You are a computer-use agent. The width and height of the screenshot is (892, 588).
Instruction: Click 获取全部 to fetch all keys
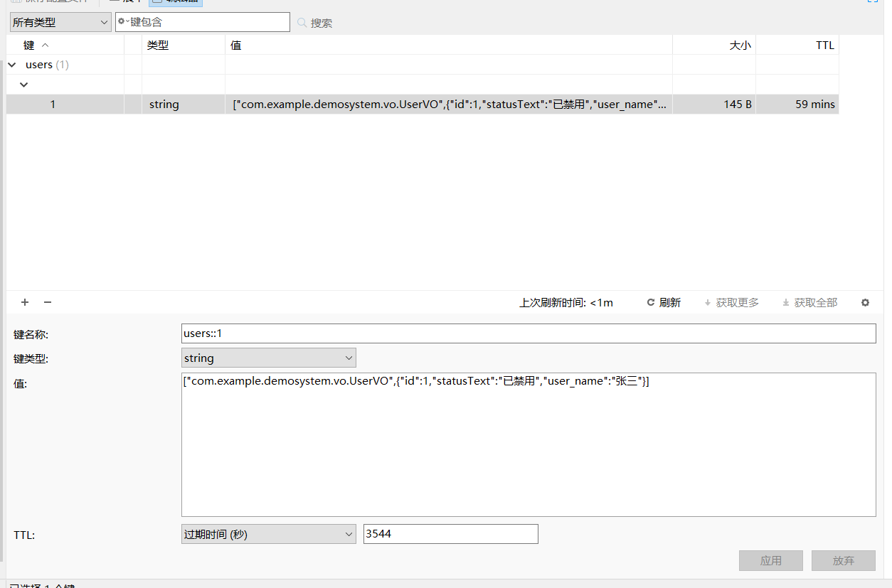(x=809, y=302)
